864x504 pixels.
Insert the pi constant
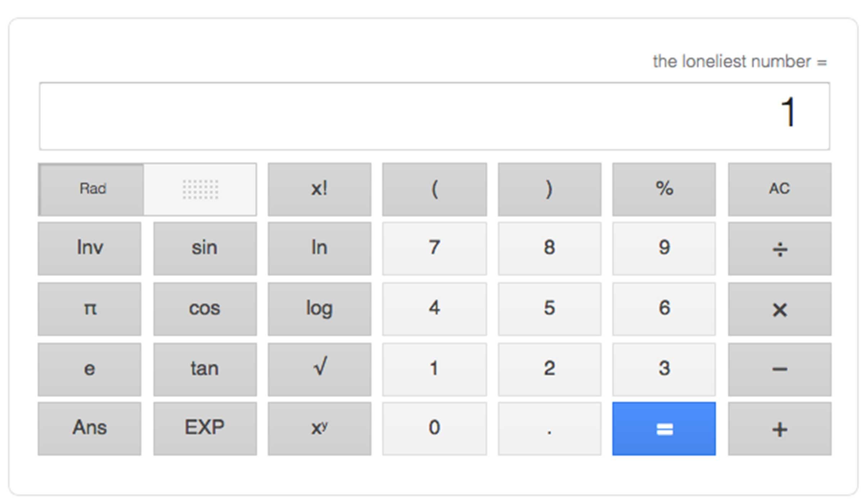click(90, 309)
